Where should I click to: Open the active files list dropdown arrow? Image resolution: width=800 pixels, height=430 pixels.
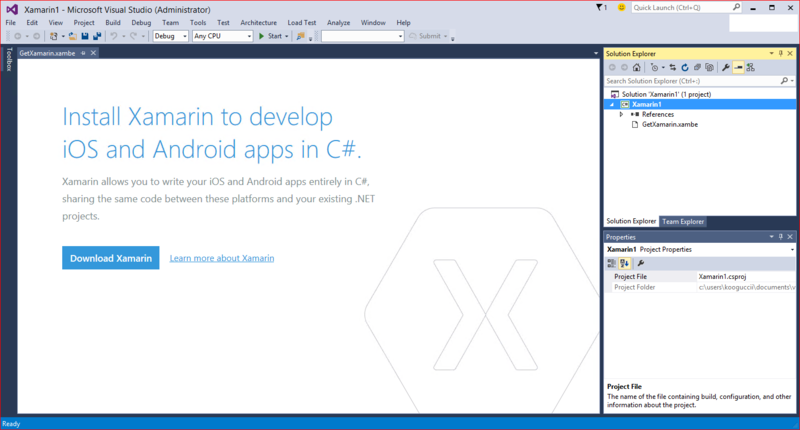click(x=595, y=53)
